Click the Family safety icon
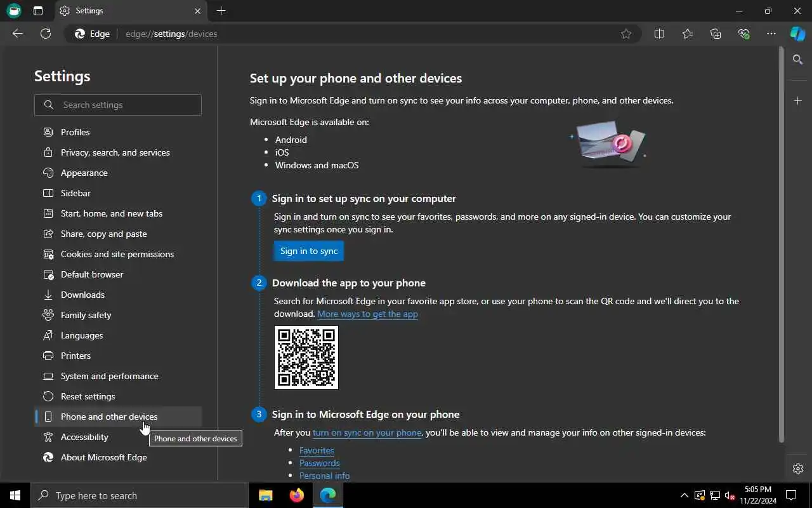This screenshot has height=508, width=812. [48, 315]
